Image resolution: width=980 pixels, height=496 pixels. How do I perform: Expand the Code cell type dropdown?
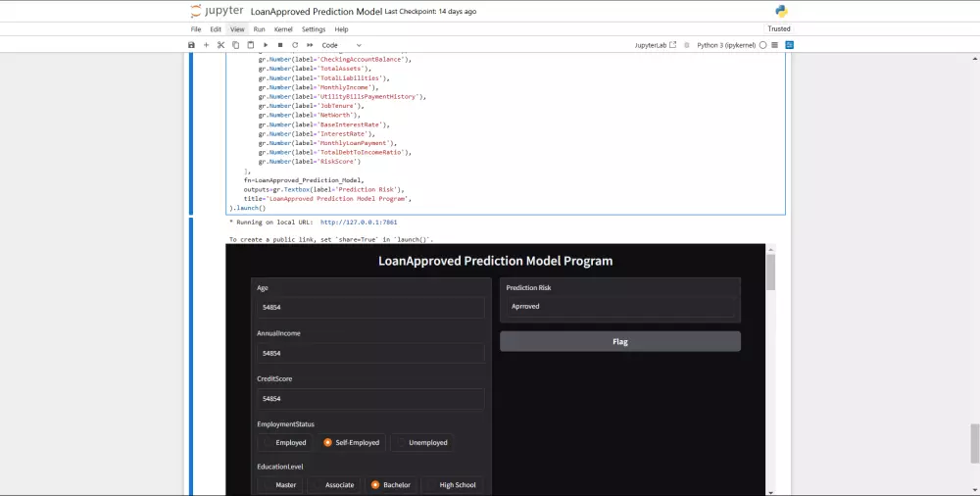coord(341,45)
